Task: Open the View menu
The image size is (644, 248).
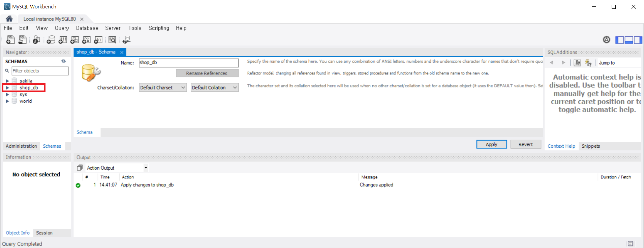Action: tap(42, 28)
